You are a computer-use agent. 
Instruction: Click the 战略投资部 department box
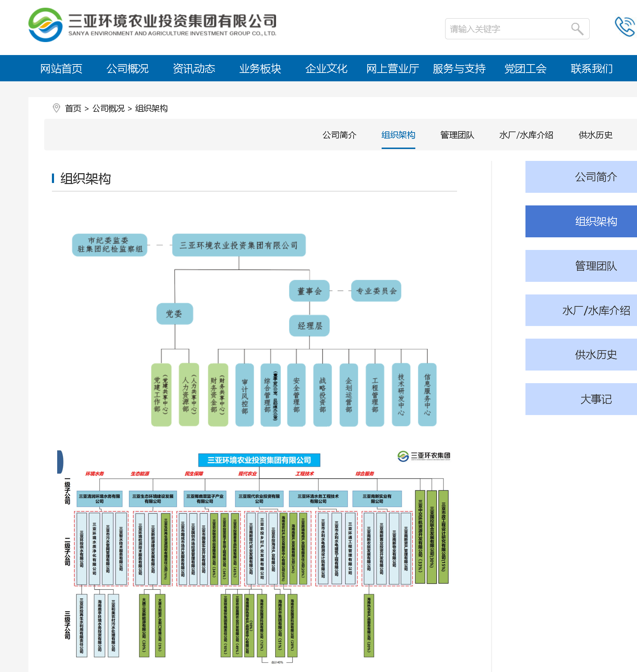[323, 395]
